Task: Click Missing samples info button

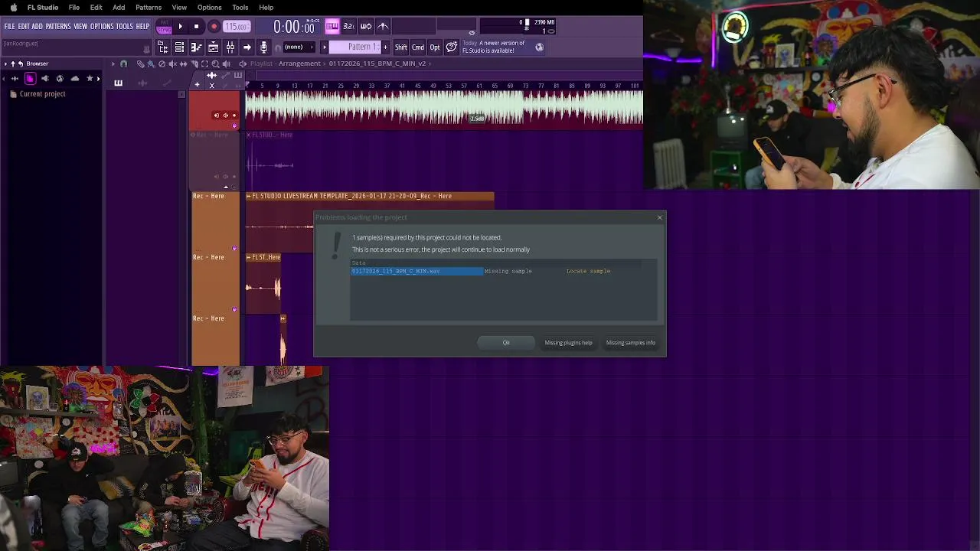Action: coord(630,342)
